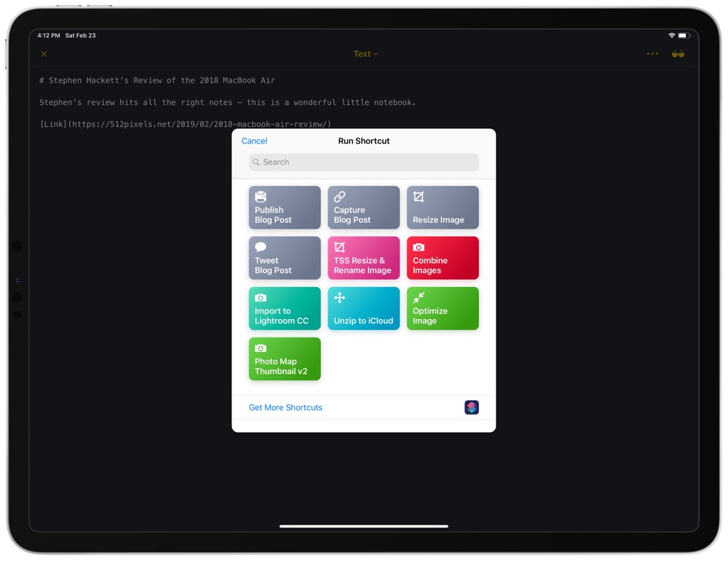Click the Wi-Fi status icon
The height and width of the screenshot is (561, 728).
[x=671, y=35]
